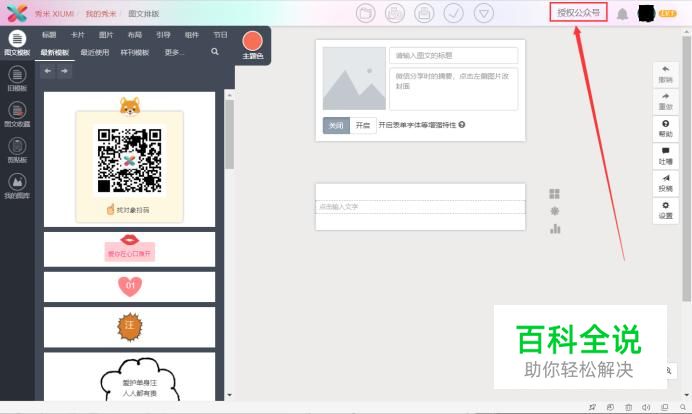Click the bar chart icon beside editor
This screenshot has width=692, height=414.
click(x=555, y=229)
